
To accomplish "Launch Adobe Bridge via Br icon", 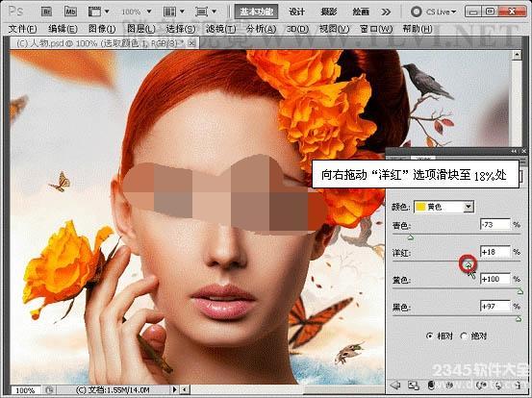I will (46, 12).
